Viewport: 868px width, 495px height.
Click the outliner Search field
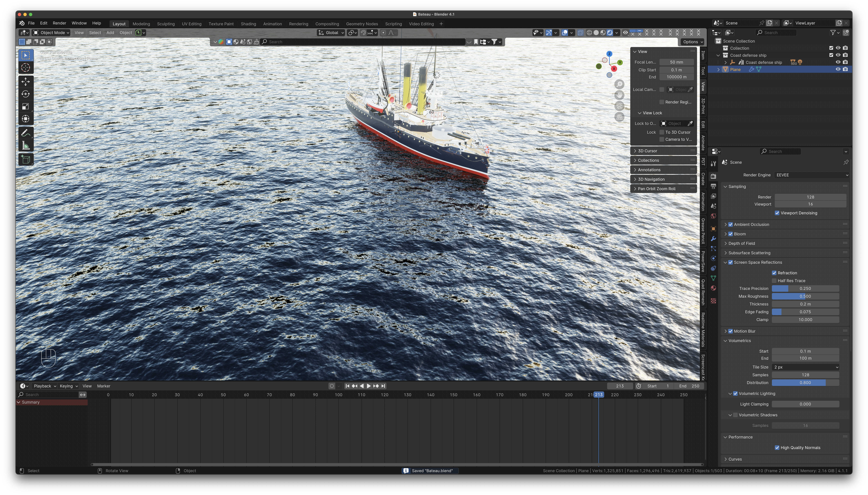776,33
